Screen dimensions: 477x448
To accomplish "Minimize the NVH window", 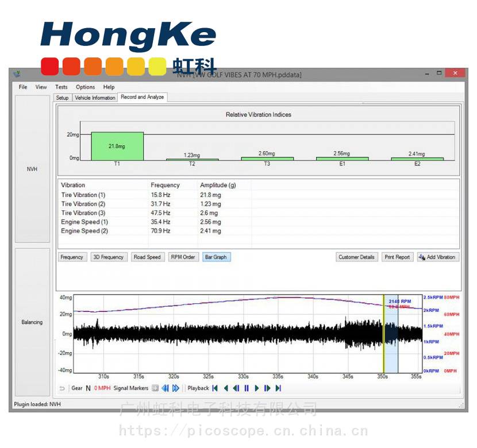I will coord(427,74).
